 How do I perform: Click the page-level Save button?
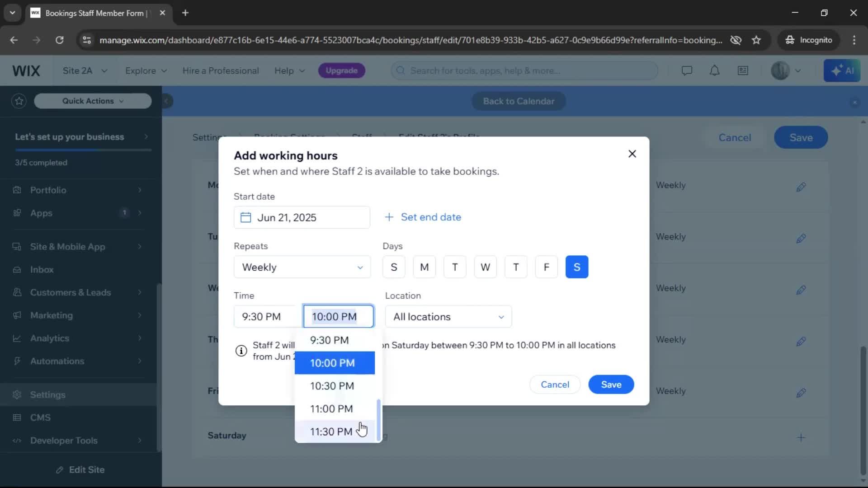(x=801, y=137)
